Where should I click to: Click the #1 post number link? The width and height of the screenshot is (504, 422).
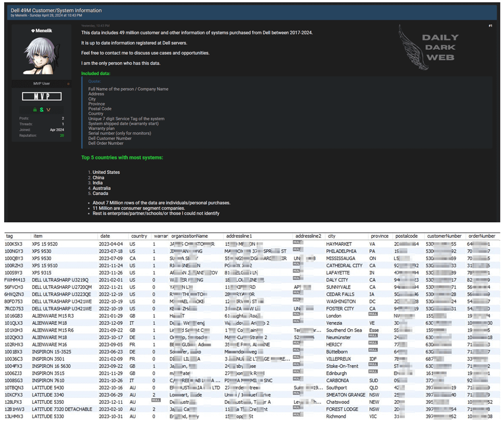pos(490,26)
